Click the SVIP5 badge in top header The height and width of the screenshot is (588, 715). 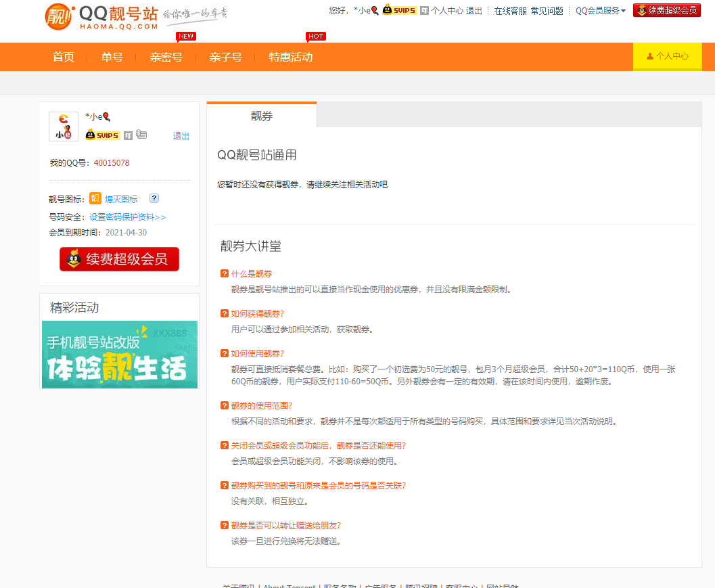click(400, 10)
